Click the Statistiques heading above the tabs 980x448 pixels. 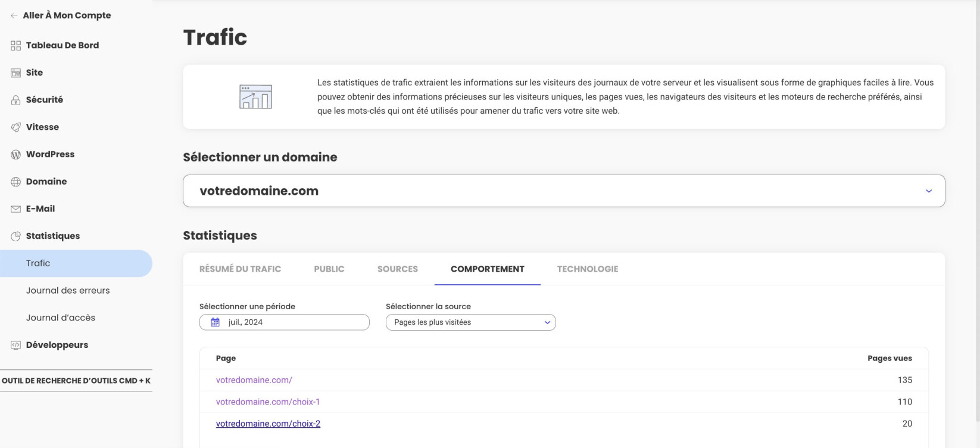point(220,235)
